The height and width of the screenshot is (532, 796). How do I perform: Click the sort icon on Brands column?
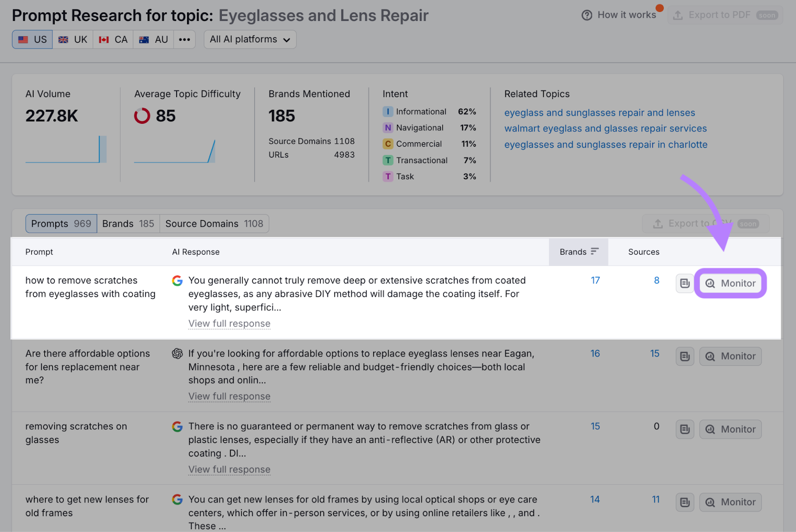coord(596,252)
